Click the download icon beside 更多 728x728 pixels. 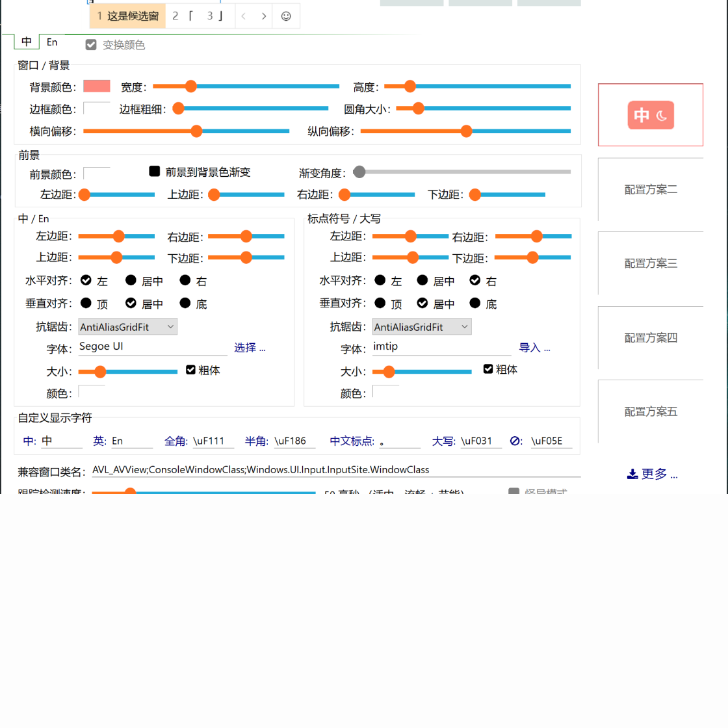click(x=632, y=474)
